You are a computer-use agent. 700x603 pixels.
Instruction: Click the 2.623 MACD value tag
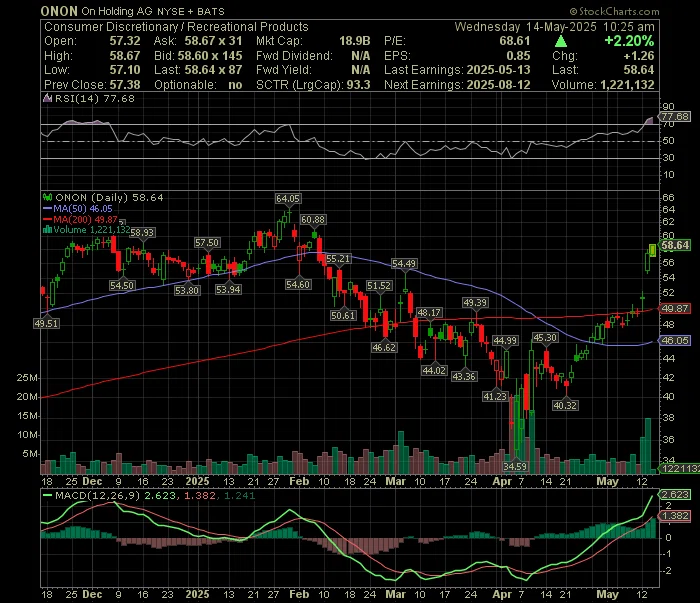coord(675,495)
